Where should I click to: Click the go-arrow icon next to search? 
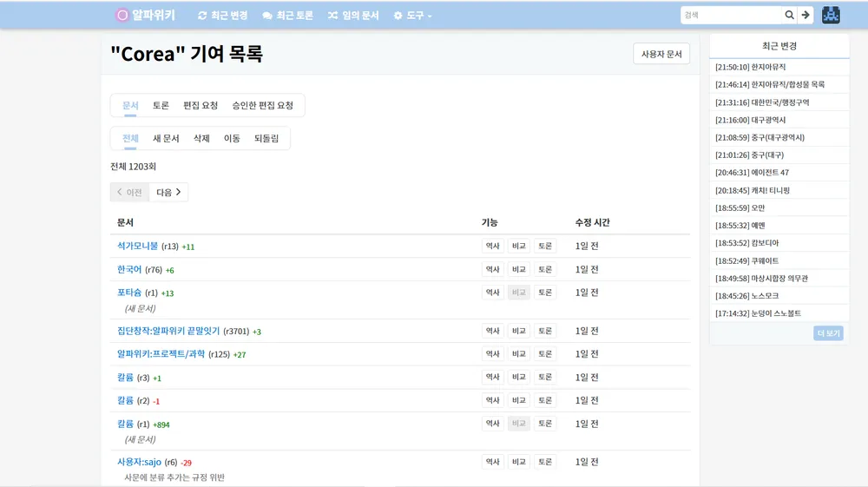click(x=806, y=15)
